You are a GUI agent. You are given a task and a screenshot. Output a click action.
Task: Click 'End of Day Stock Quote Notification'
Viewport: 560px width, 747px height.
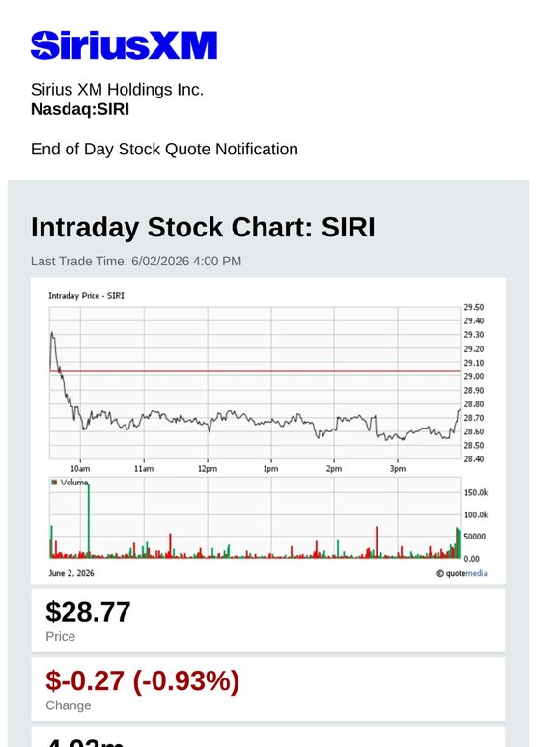click(164, 150)
